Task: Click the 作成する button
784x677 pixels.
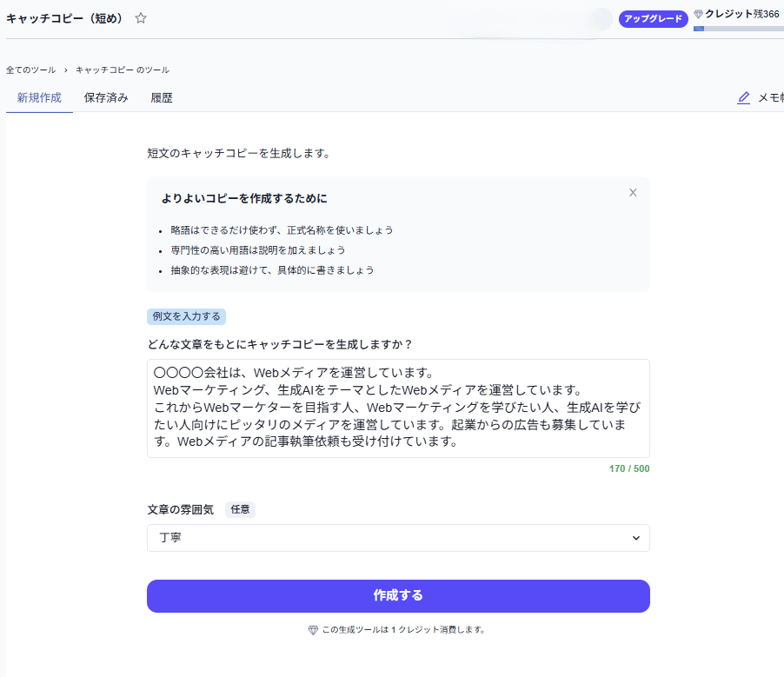Action: coord(398,596)
